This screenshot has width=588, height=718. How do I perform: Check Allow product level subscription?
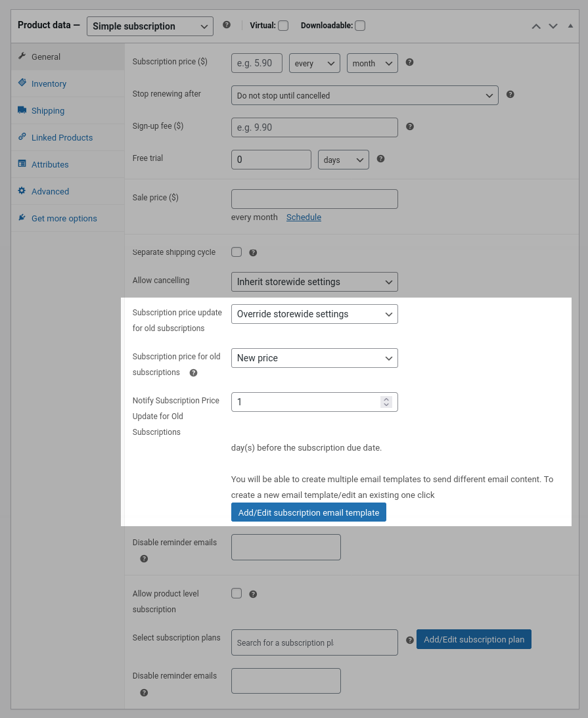coord(237,593)
